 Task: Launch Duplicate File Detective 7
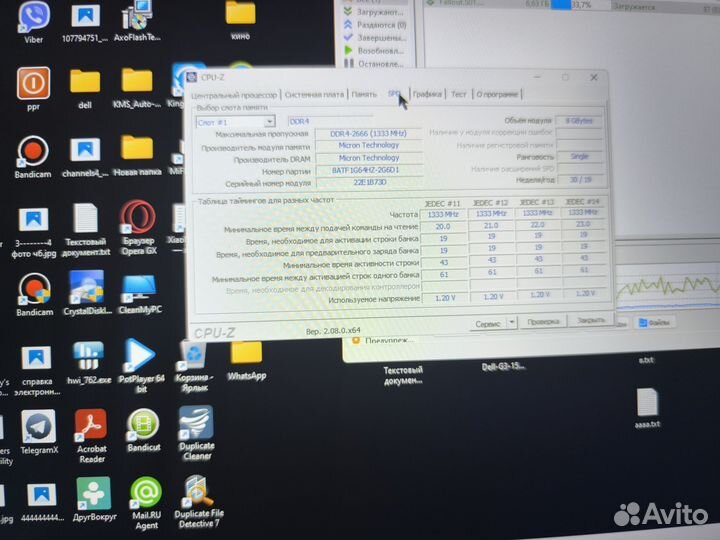[x=198, y=501]
